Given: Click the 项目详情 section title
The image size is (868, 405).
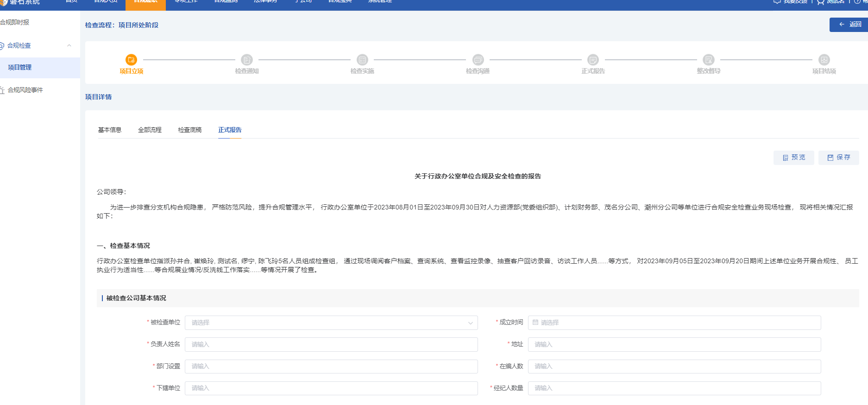Looking at the screenshot, I should (98, 97).
